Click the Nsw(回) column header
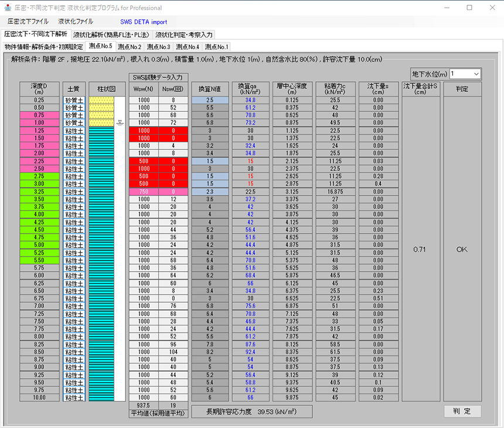This screenshot has height=428, width=504. (173, 89)
